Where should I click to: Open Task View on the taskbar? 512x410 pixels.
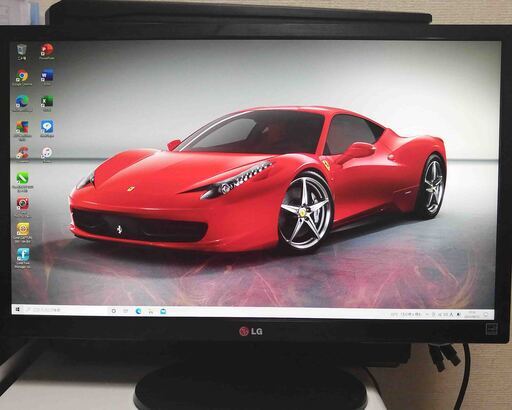point(126,311)
